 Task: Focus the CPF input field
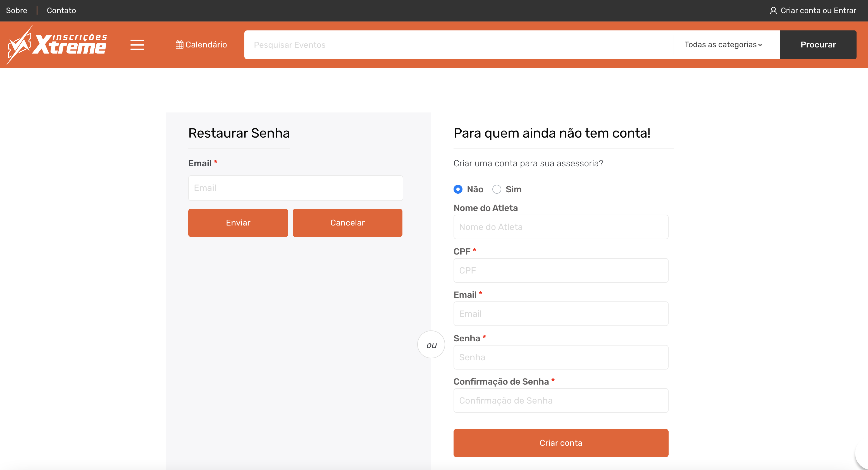point(561,270)
